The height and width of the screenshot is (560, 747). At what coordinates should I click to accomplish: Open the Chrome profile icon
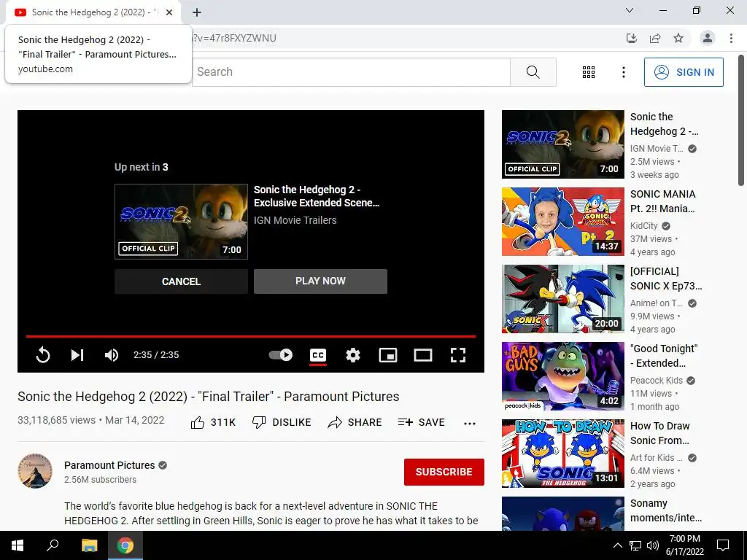click(708, 38)
